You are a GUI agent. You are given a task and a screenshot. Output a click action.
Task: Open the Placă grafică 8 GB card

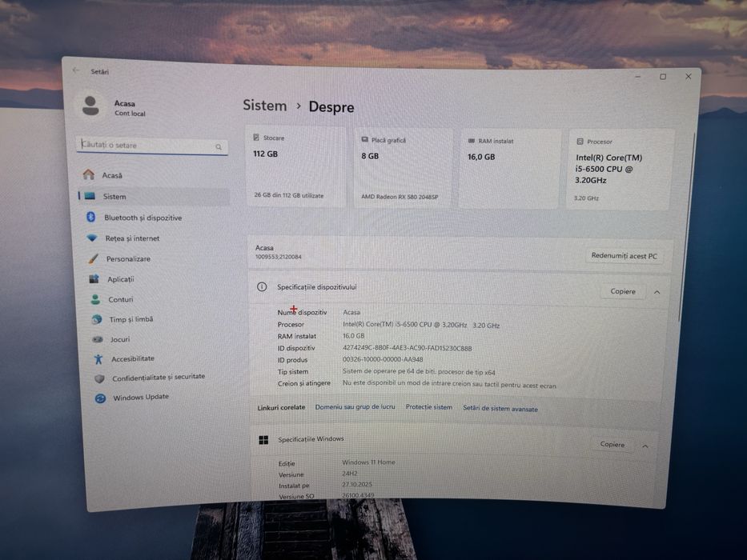[x=403, y=168]
